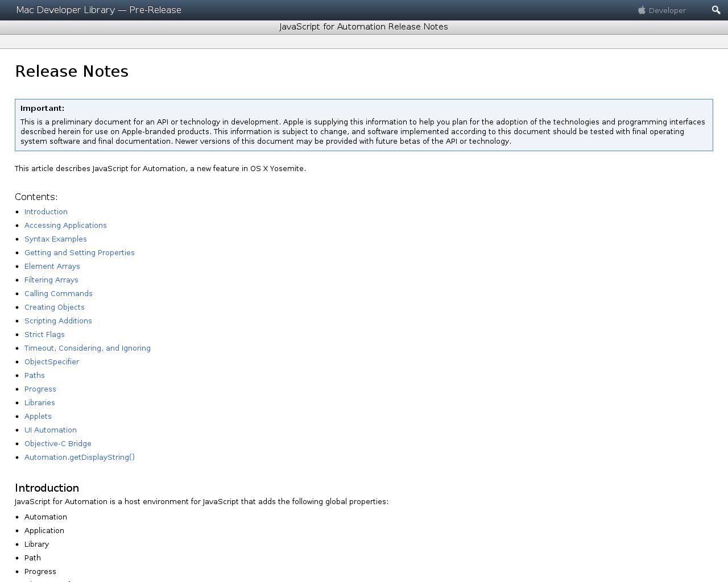Click the Important: label in notice box
Viewport: 728px width, 582px height.
[x=43, y=108]
